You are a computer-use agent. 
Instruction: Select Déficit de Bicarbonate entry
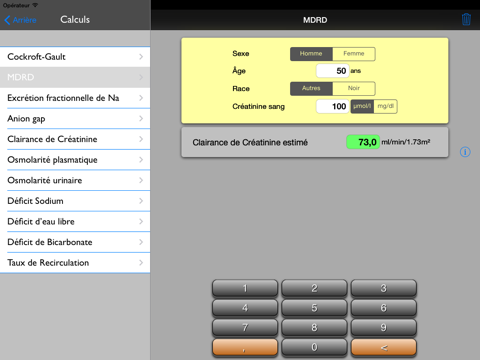75,242
